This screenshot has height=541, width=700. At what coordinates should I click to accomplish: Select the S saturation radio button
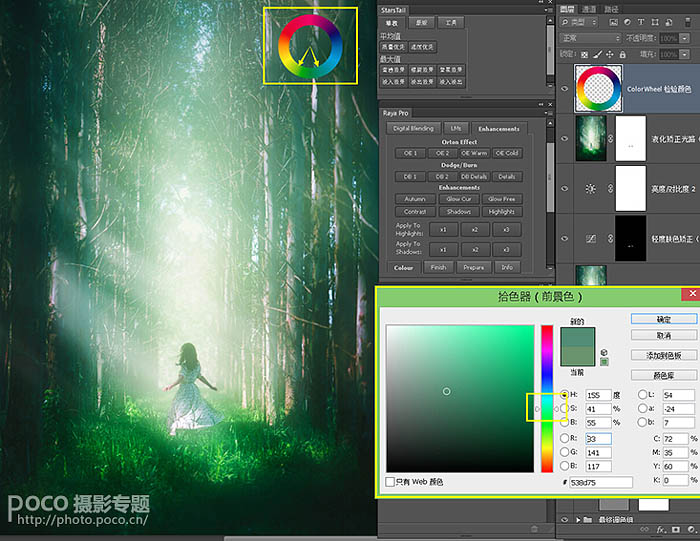click(x=564, y=408)
